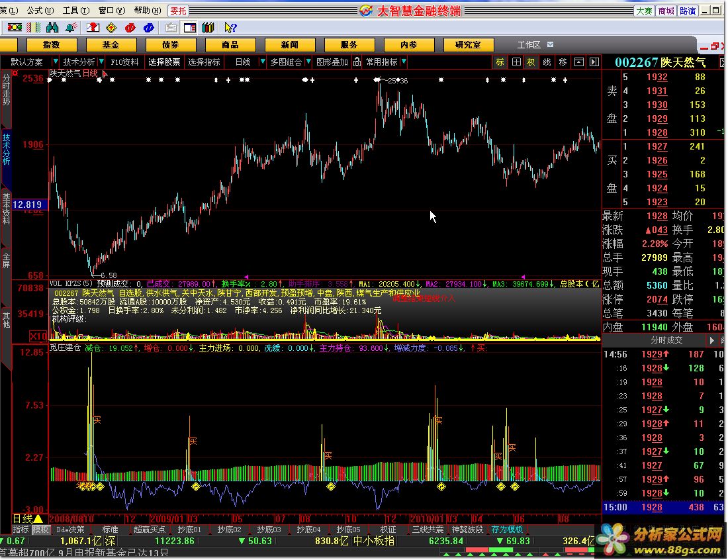Viewport: 728px width, 560px height.
Task: Click the 研究室 research button
Action: 468,44
